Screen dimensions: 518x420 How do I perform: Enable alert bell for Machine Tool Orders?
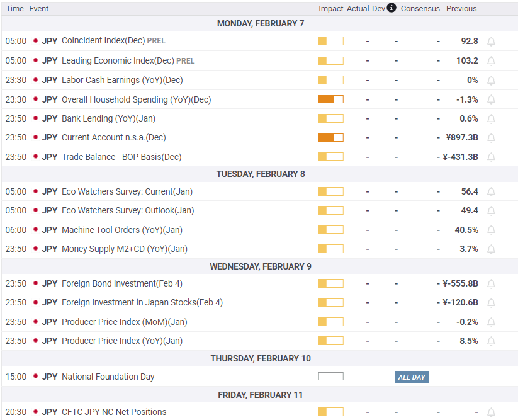[x=491, y=230]
